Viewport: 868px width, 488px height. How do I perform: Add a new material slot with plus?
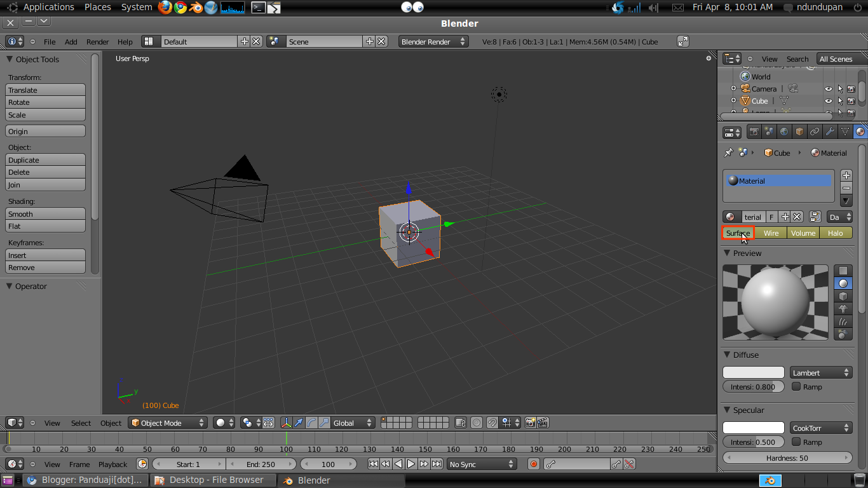pos(846,175)
